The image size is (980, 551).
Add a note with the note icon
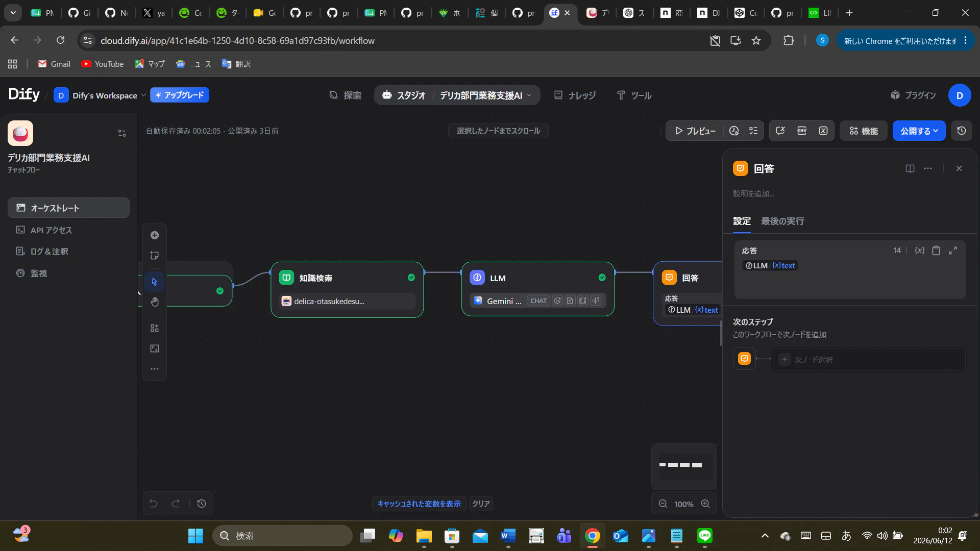click(155, 256)
